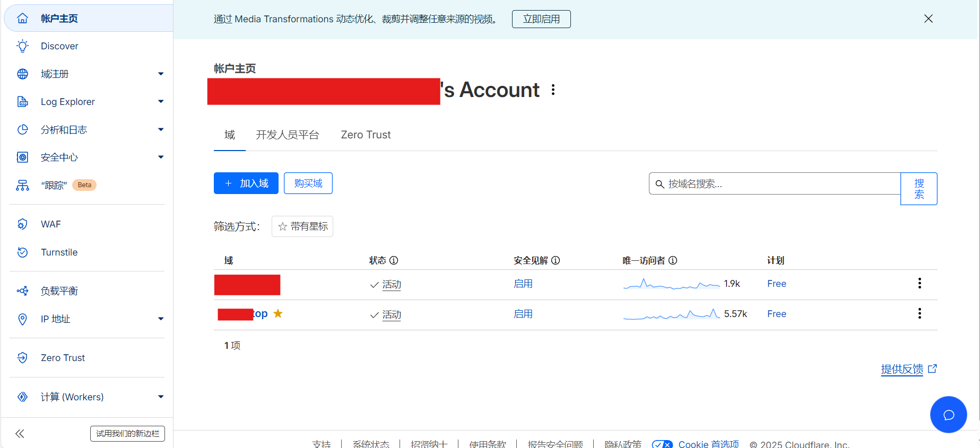Viewport: 980px width, 448px height.
Task: Click the 加入域 button
Action: pyautogui.click(x=246, y=183)
